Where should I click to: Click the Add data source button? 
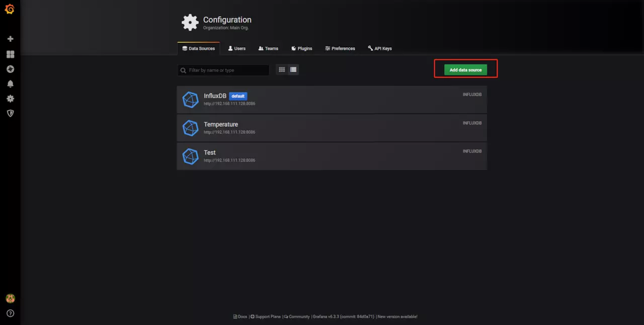pos(465,70)
